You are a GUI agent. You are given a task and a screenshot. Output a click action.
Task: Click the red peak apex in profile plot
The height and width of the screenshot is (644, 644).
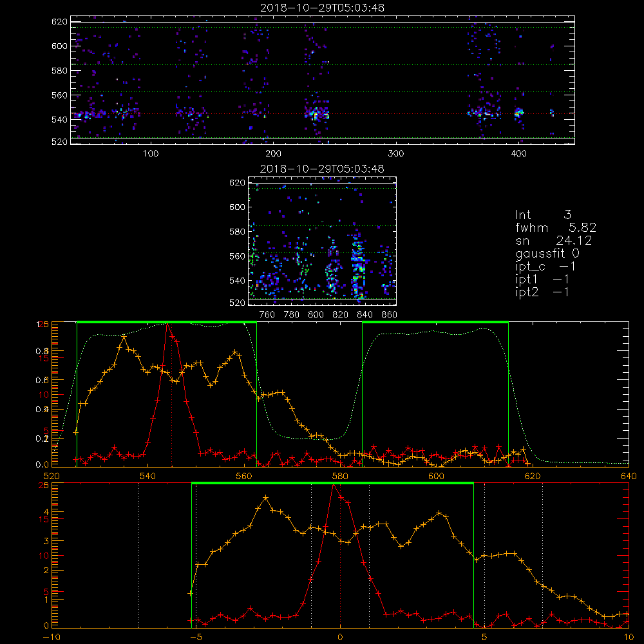click(x=167, y=324)
